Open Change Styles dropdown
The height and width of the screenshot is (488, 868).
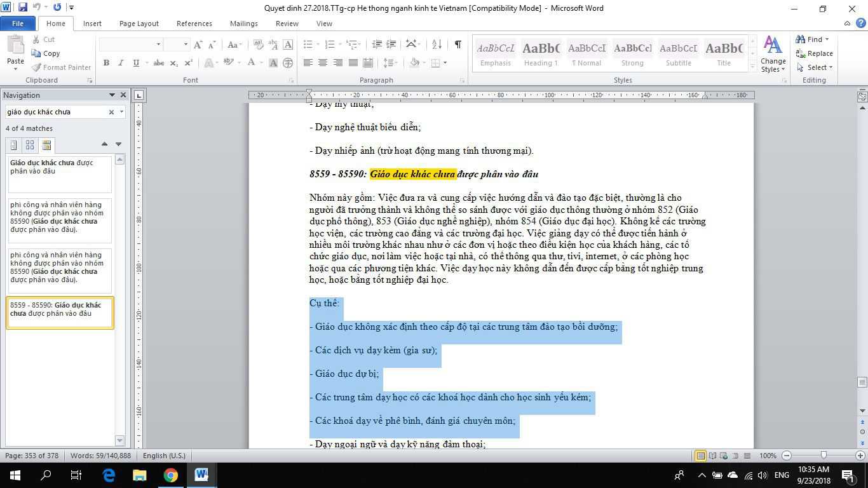(773, 55)
